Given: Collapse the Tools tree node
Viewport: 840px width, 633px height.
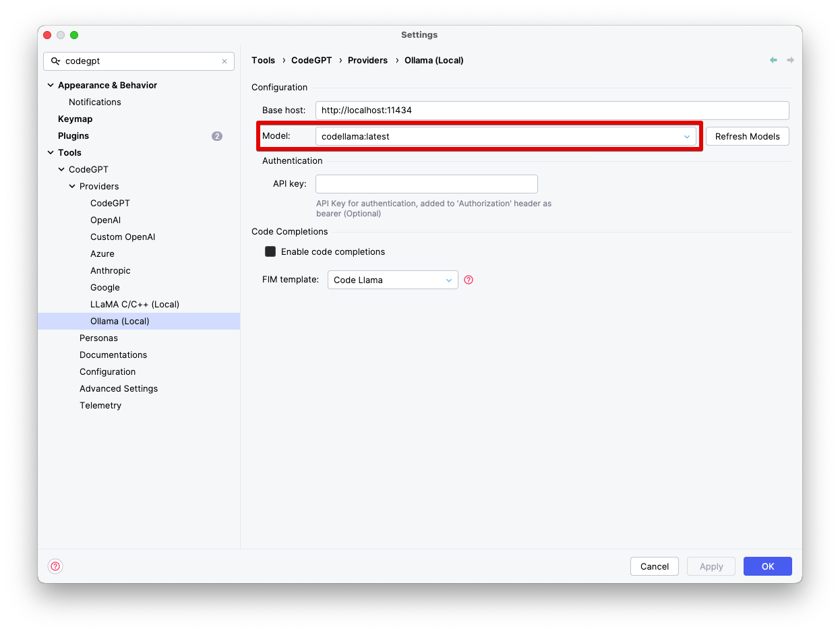Looking at the screenshot, I should point(51,153).
